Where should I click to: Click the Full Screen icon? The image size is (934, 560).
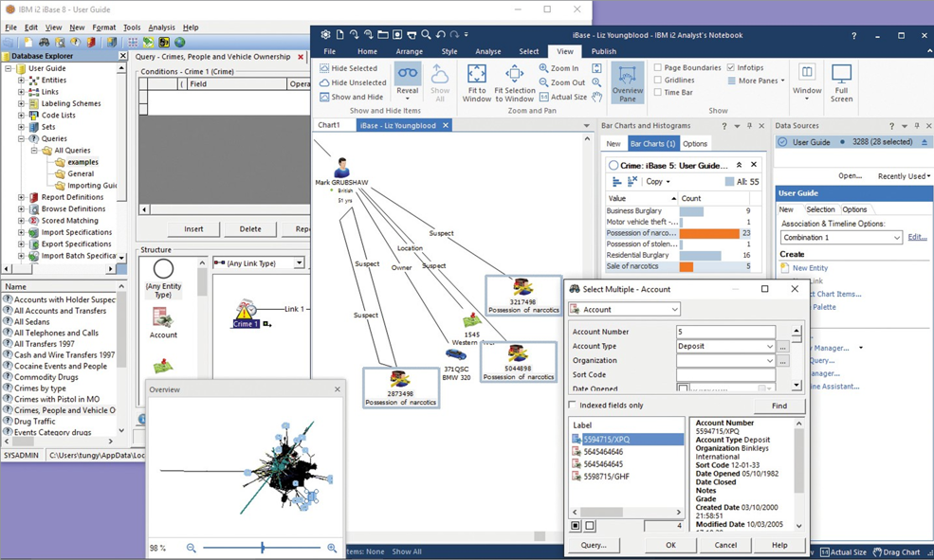click(x=841, y=76)
